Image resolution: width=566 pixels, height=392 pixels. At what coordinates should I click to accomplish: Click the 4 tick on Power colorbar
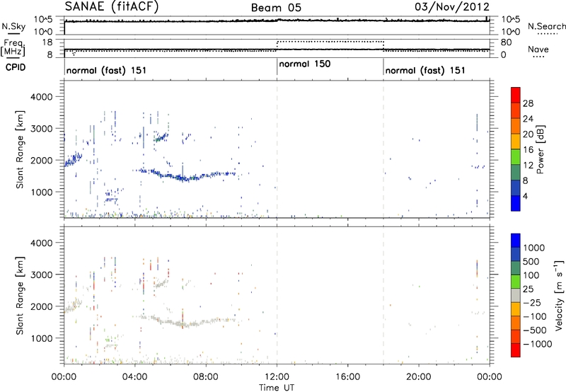point(525,196)
